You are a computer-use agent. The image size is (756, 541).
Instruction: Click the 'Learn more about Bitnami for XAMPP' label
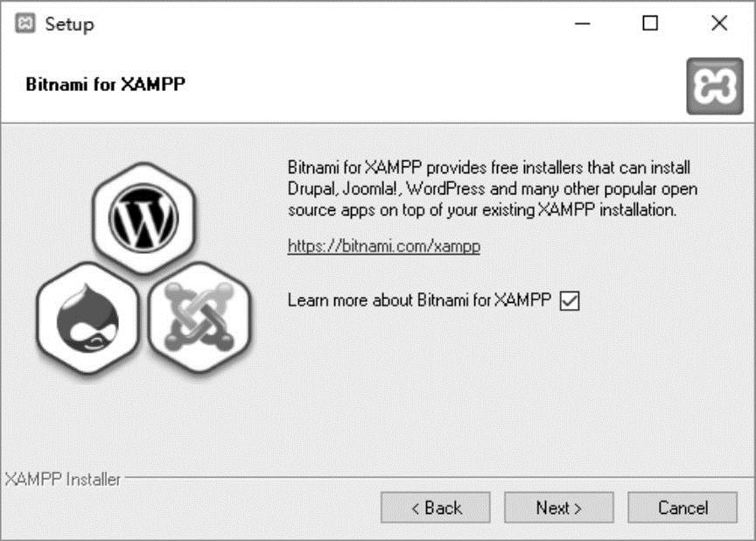[x=419, y=300]
